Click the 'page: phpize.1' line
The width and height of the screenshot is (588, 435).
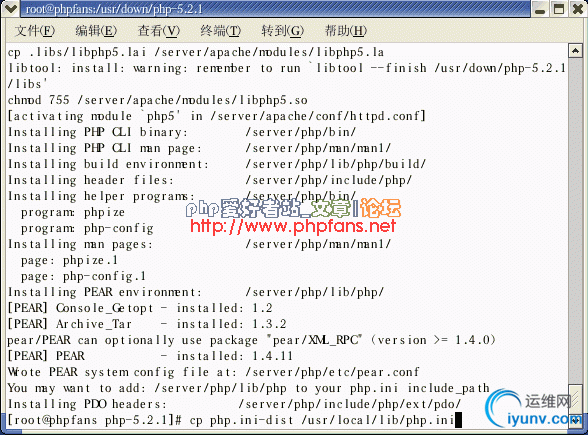[x=69, y=260]
